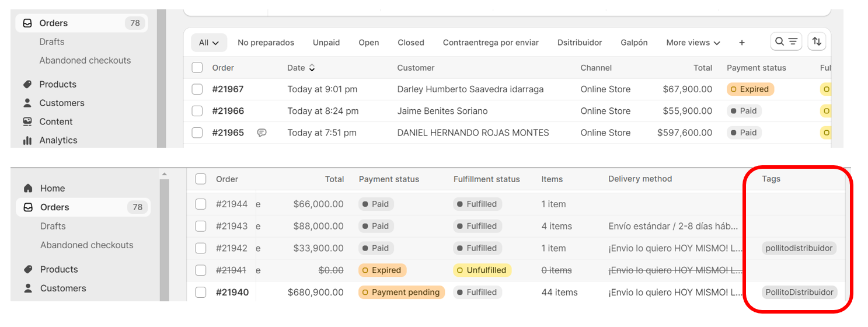Image resolution: width=868 pixels, height=327 pixels.
Task: Select checkbox for order #21941
Action: (201, 270)
